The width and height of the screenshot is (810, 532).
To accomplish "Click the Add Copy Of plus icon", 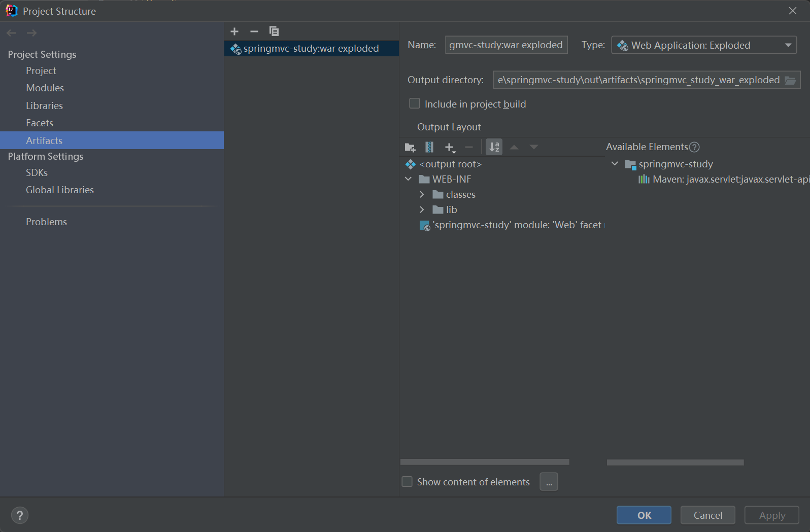I will click(450, 148).
